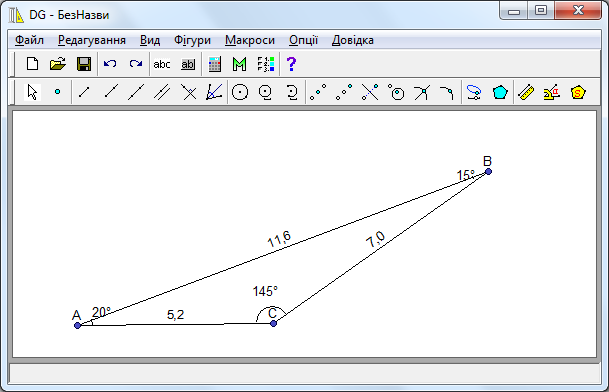
Task: Select the Midpoint tool
Action: click(x=318, y=92)
